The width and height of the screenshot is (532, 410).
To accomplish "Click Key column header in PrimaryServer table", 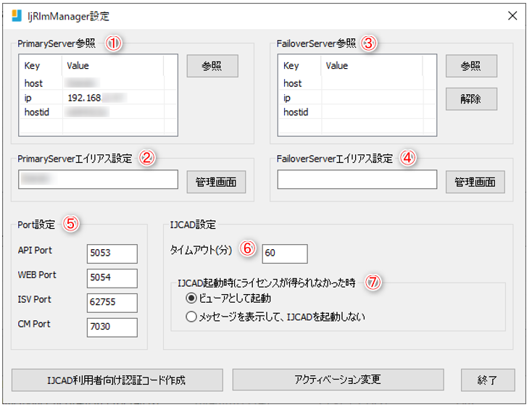I will (41, 65).
